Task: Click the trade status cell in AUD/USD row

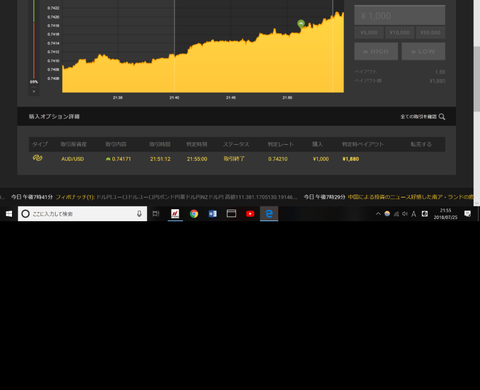Action: coord(234,159)
